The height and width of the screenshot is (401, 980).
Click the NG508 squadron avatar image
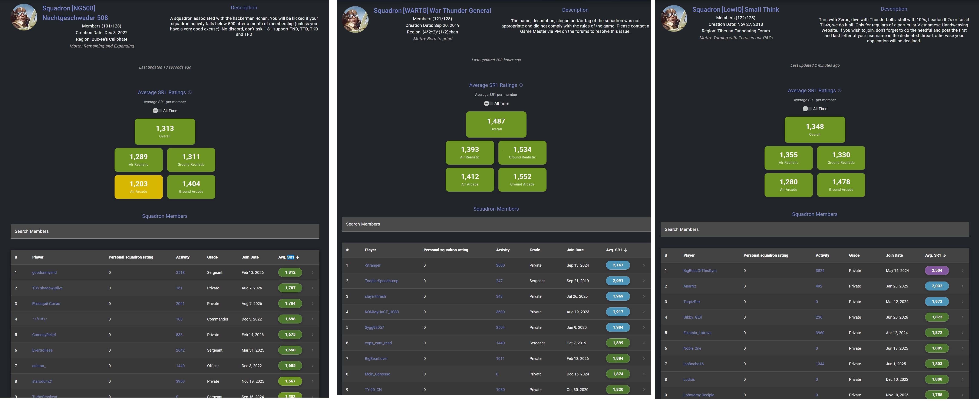point(24,17)
